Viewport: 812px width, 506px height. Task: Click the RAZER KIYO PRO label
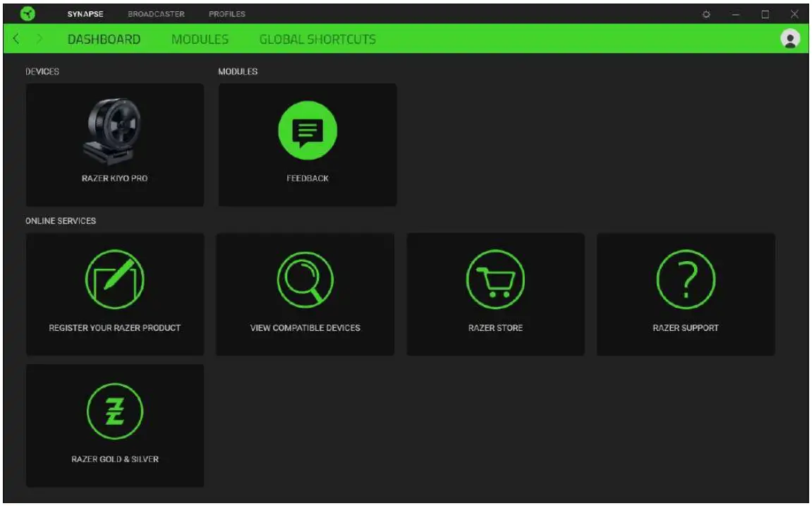click(x=114, y=178)
